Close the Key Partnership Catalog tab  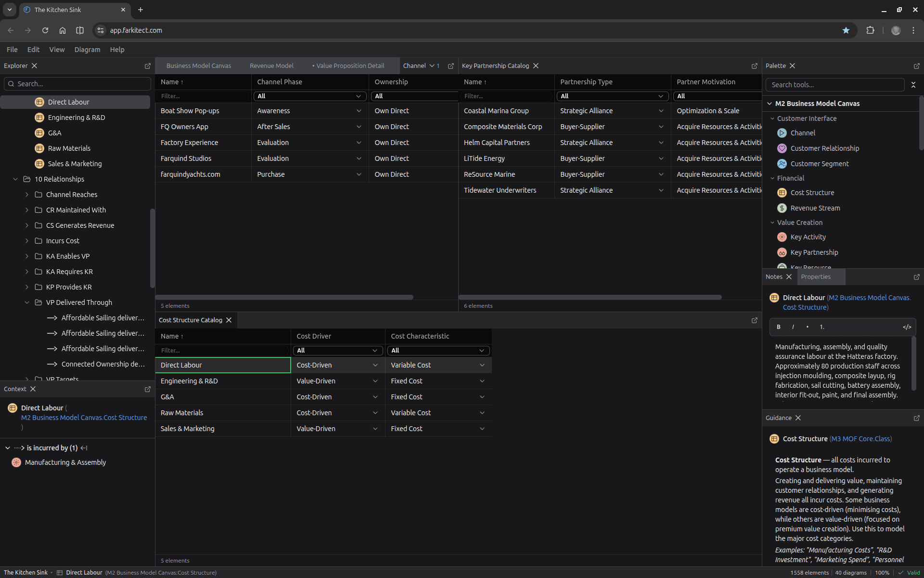(536, 66)
